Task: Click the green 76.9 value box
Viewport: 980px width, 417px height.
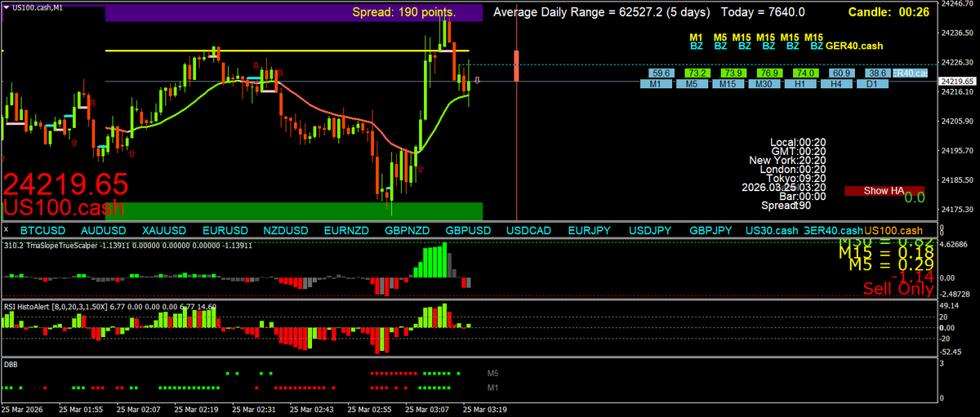Action: (x=769, y=73)
